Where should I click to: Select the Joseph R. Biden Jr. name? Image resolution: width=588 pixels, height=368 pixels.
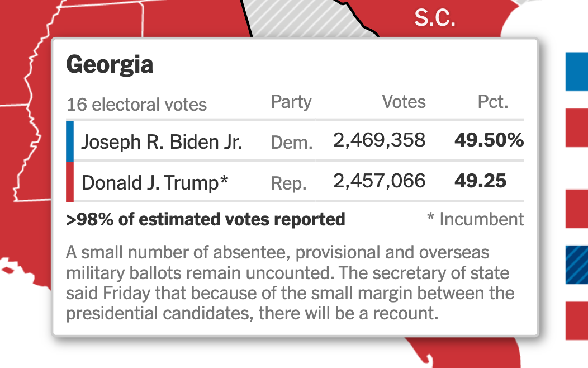point(162,142)
